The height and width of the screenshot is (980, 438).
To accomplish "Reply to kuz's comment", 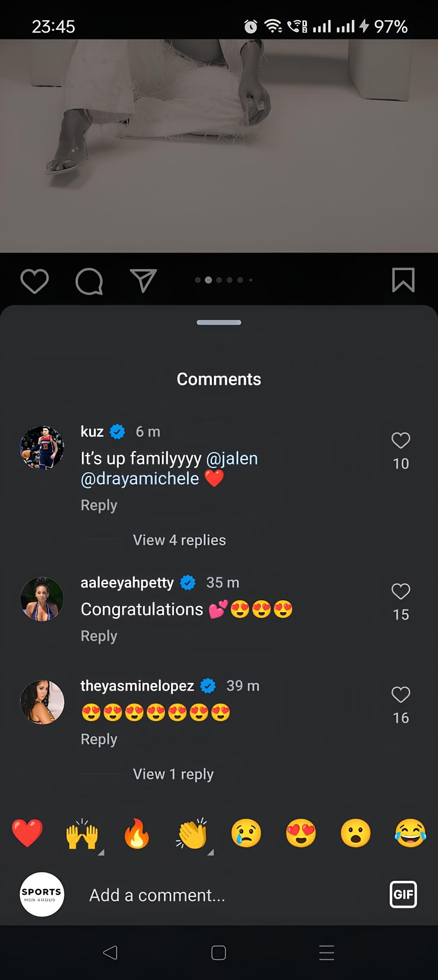I will click(99, 505).
